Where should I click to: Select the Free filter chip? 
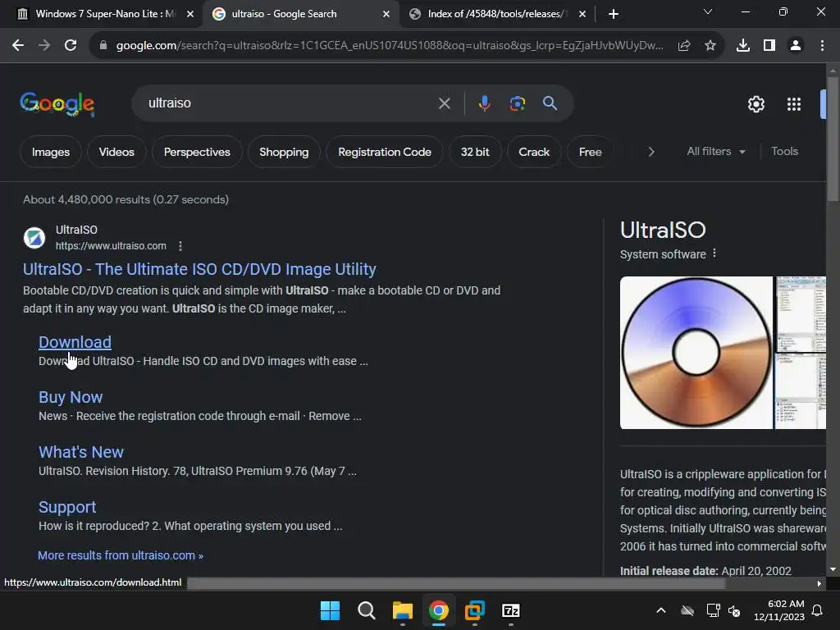(x=590, y=152)
